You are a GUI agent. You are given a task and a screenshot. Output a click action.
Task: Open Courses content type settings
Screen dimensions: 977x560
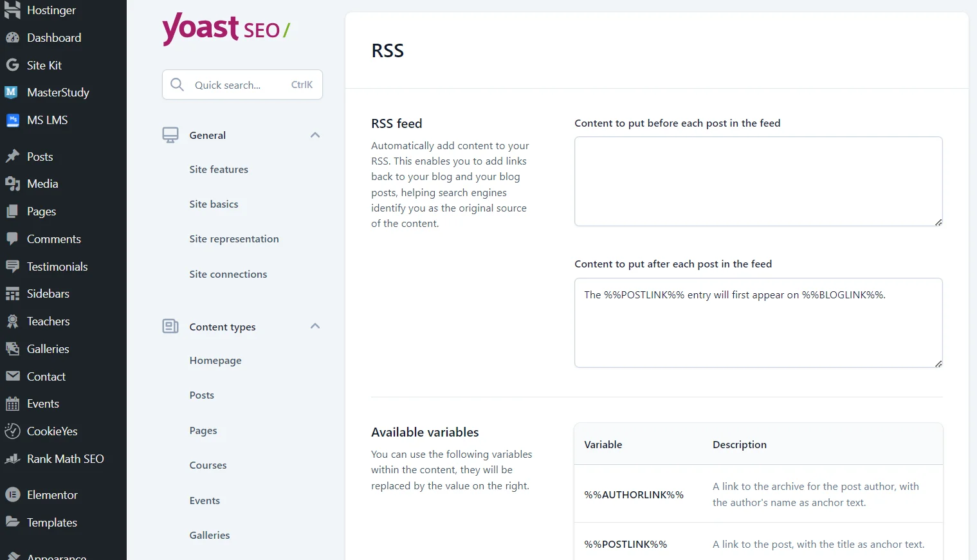[208, 465]
